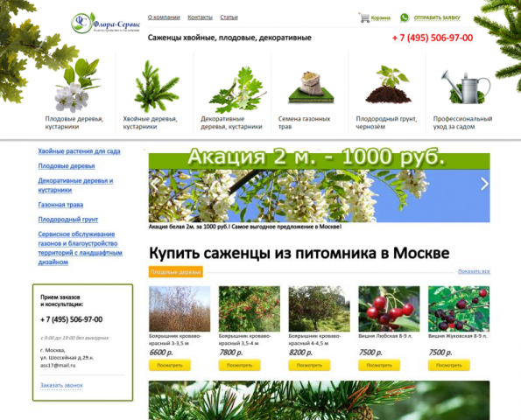Select Хвойные деревья, кустарники category label

coord(151,122)
